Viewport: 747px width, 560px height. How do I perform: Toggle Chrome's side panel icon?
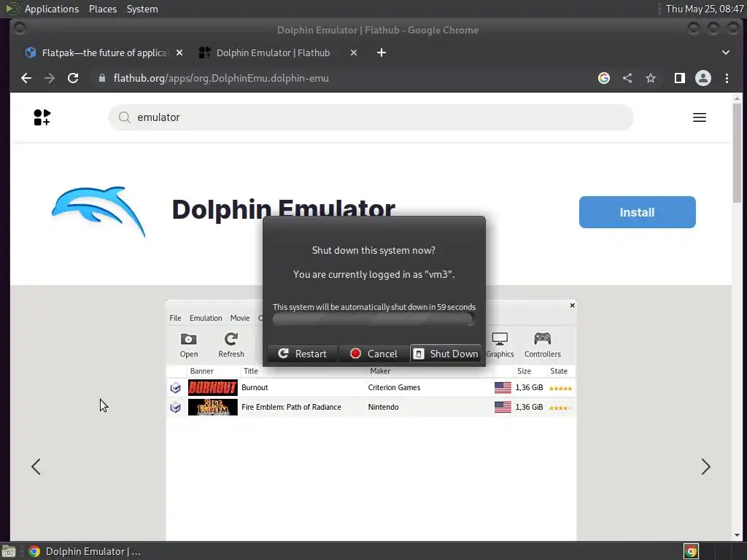coord(679,78)
